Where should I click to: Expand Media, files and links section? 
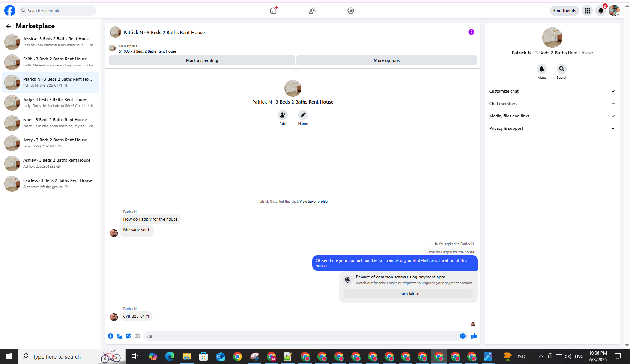tap(552, 116)
